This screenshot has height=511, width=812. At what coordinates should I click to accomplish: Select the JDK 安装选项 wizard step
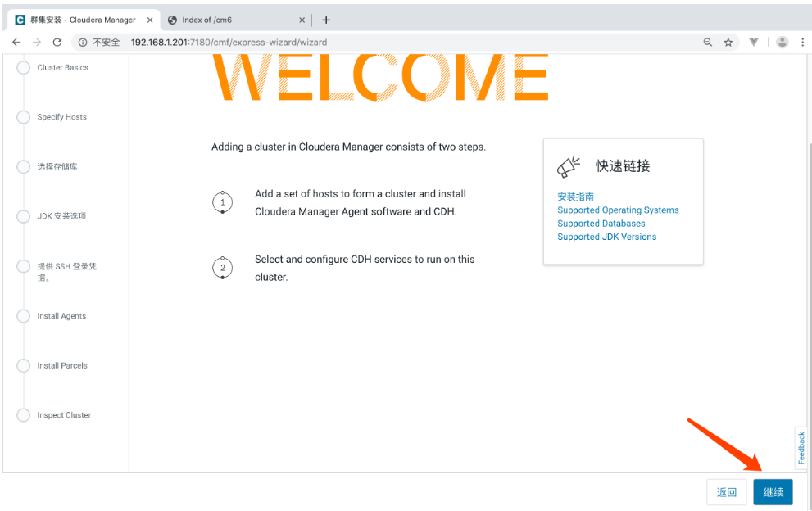52,216
